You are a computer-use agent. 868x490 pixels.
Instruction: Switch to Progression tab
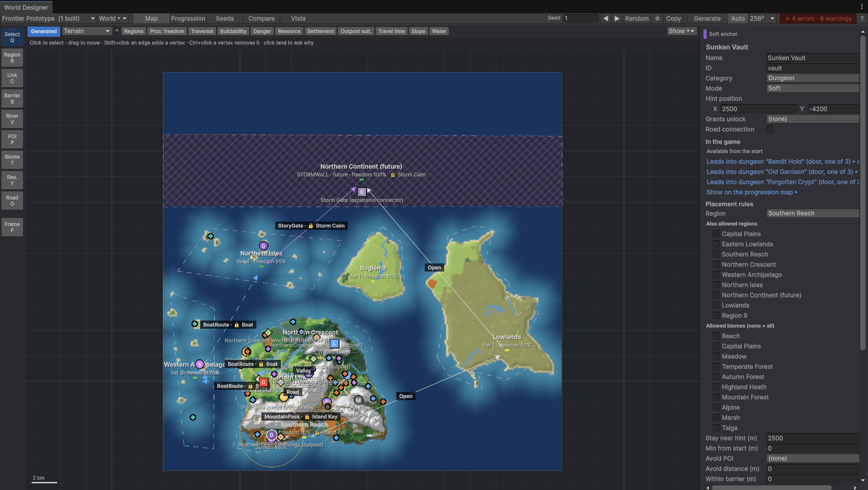coord(188,18)
